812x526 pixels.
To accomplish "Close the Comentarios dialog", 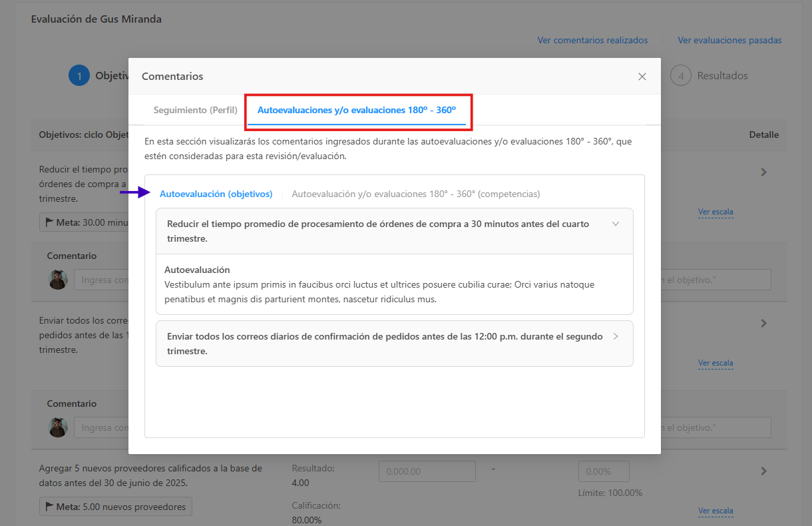I will click(x=642, y=77).
